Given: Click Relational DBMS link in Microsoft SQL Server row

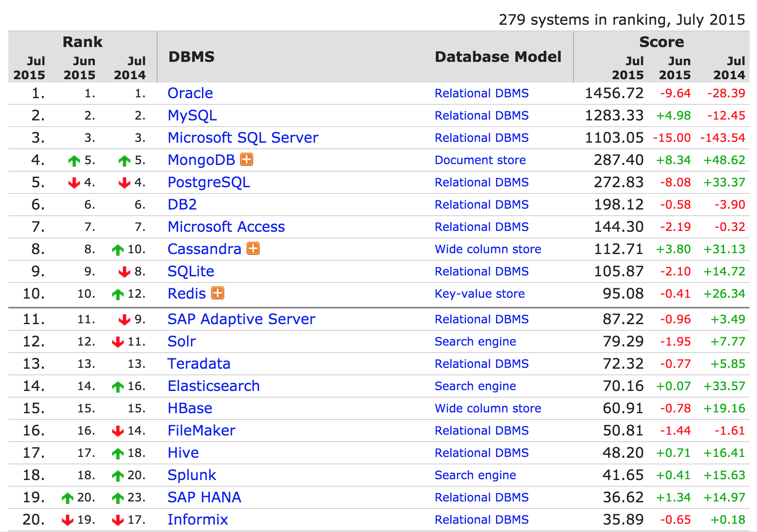Looking at the screenshot, I should [482, 138].
